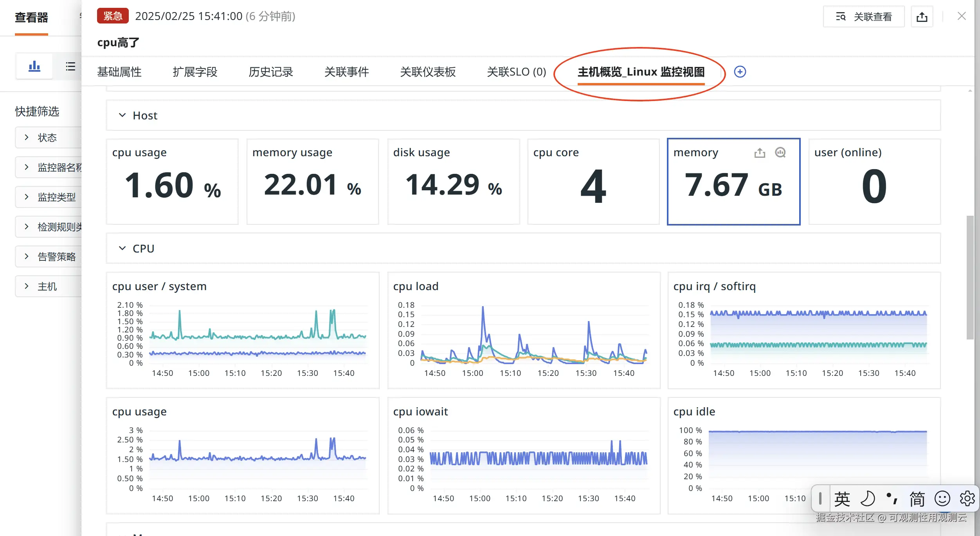
Task: Click the IME settings gear icon
Action: point(967,498)
